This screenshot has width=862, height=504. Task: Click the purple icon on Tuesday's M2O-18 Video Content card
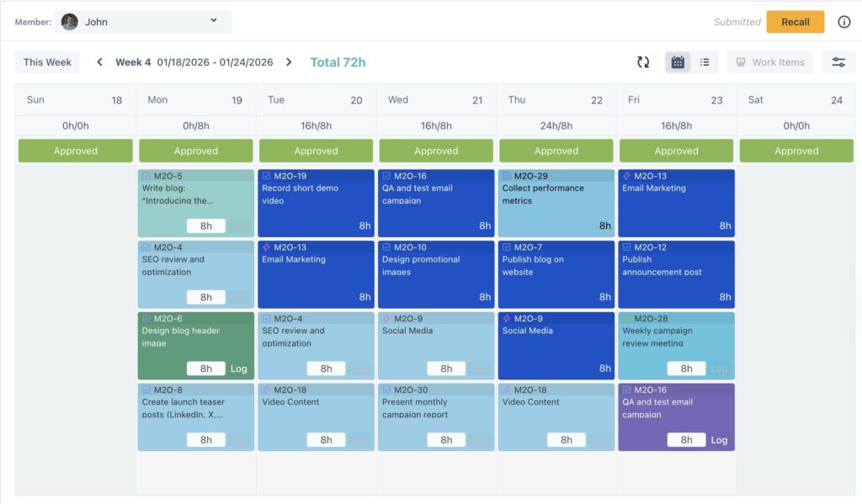266,390
